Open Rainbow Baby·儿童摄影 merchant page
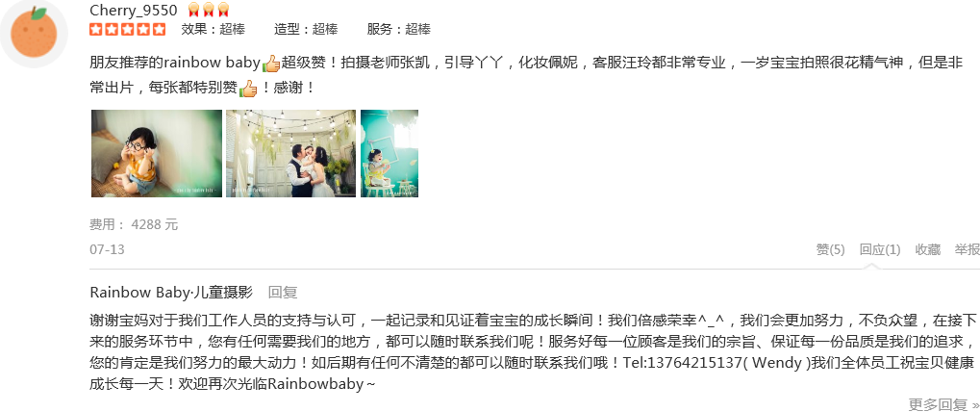Image resolution: width=980 pixels, height=412 pixels. point(171,292)
